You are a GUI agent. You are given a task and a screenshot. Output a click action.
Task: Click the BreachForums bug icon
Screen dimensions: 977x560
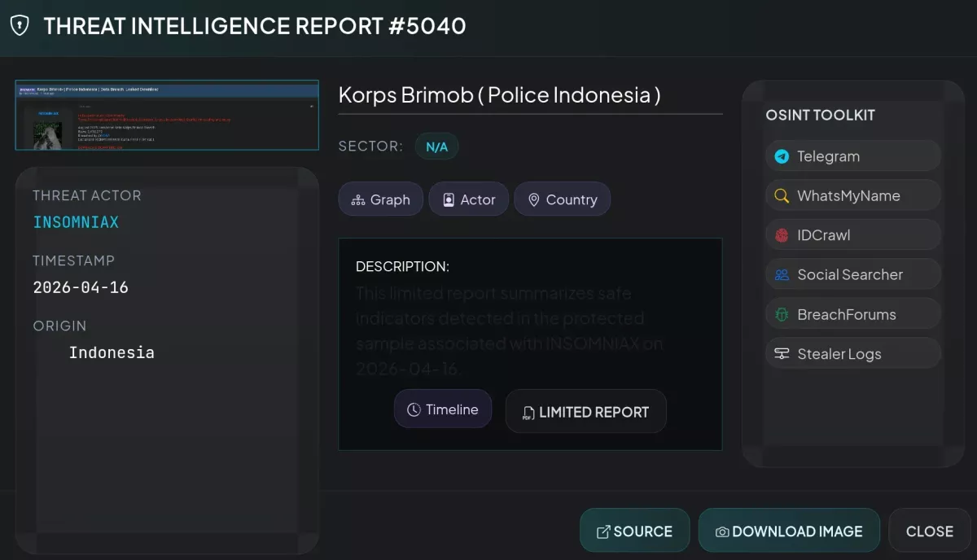pyautogui.click(x=782, y=314)
